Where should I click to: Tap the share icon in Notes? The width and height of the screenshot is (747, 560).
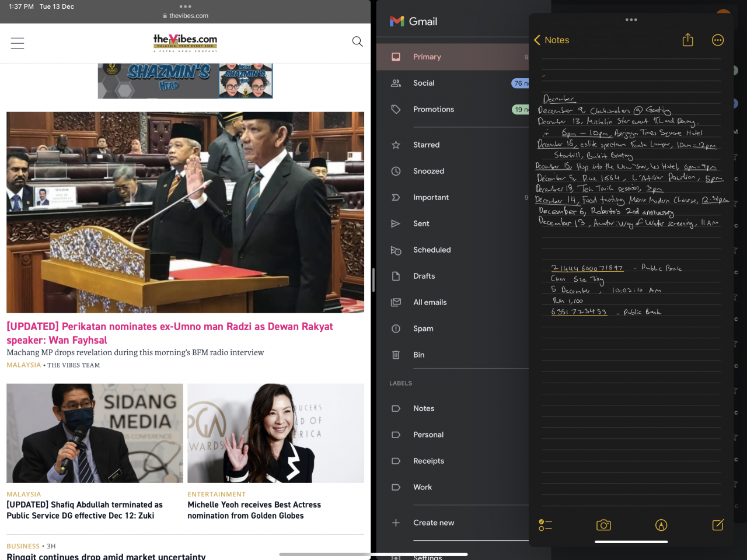point(688,40)
